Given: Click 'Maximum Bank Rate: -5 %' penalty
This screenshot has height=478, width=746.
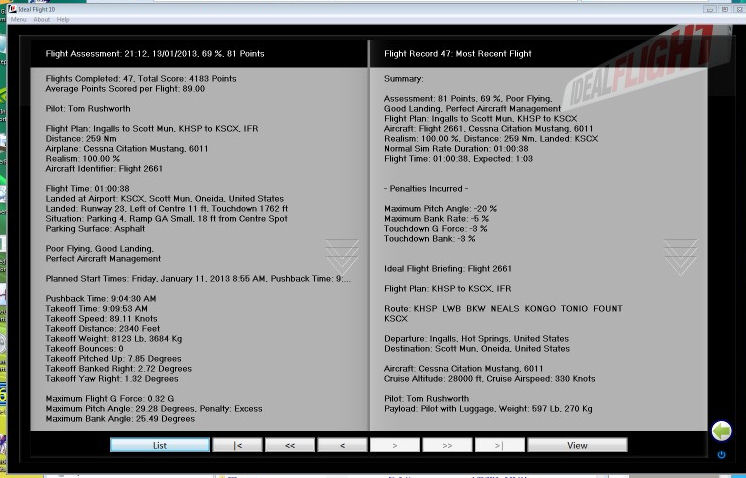Looking at the screenshot, I should 436,218.
